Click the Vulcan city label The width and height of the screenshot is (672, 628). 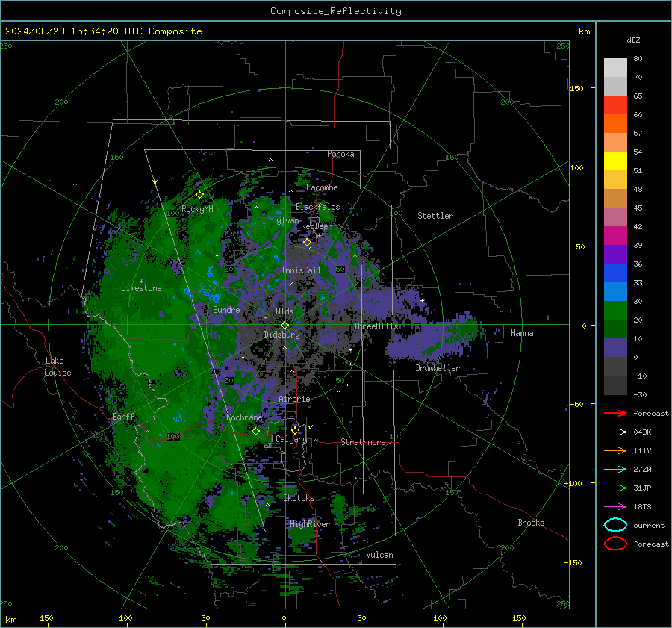[x=379, y=555]
